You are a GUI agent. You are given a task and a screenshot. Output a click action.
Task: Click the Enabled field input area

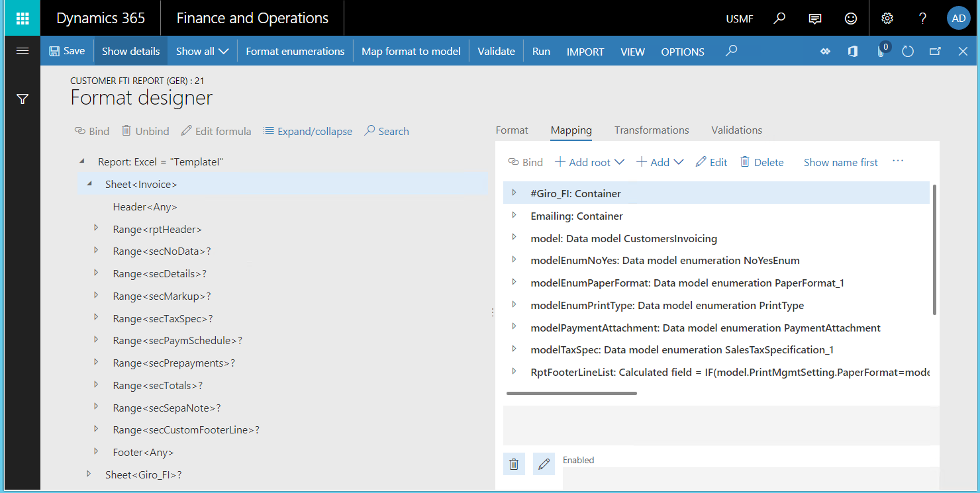(x=750, y=478)
